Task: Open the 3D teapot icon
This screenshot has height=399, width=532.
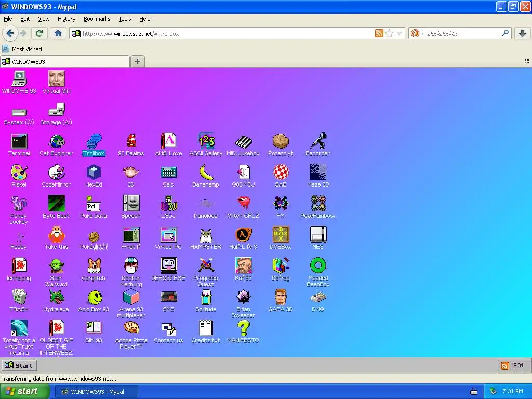Action: (131, 176)
